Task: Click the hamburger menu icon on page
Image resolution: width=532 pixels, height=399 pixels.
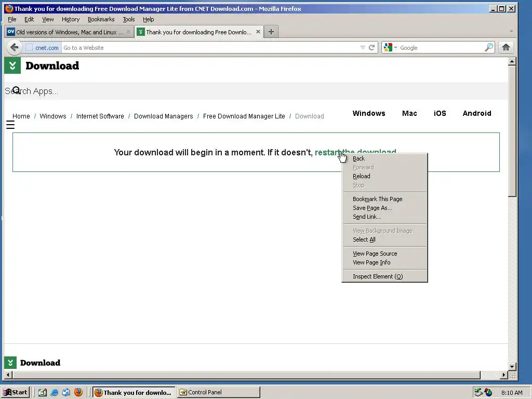Action: click(x=10, y=125)
